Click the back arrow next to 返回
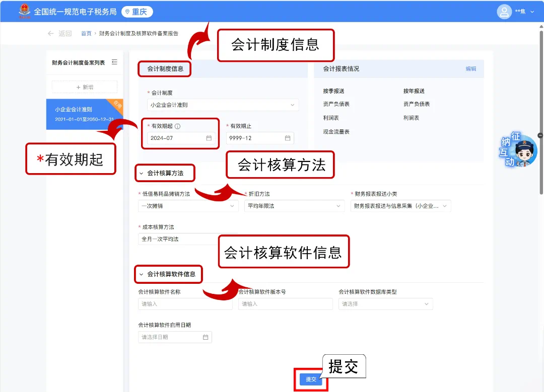The image size is (544, 392). pyautogui.click(x=51, y=33)
